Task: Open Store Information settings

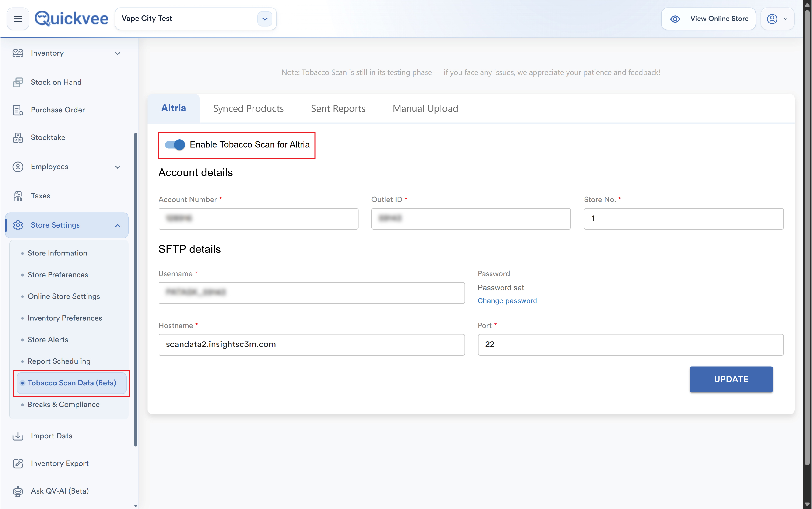Action: pyautogui.click(x=57, y=253)
